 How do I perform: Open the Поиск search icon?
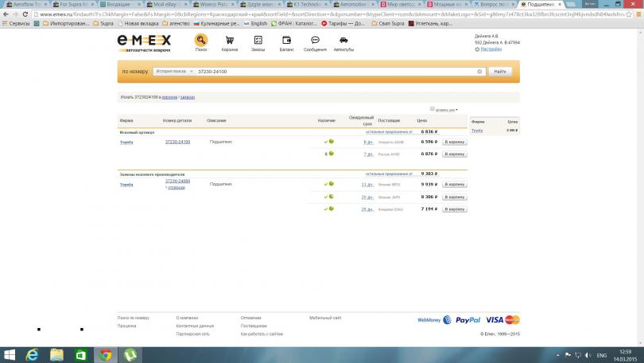[201, 41]
